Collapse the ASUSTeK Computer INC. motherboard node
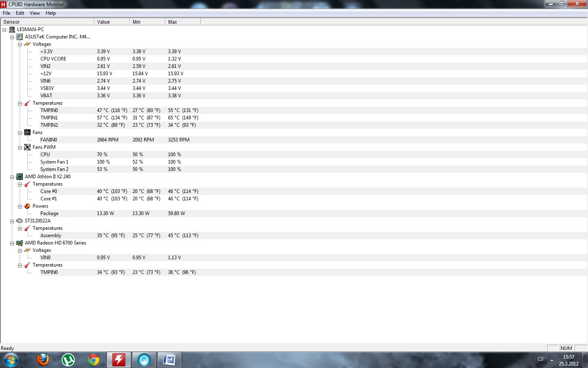The image size is (588, 368). click(12, 37)
